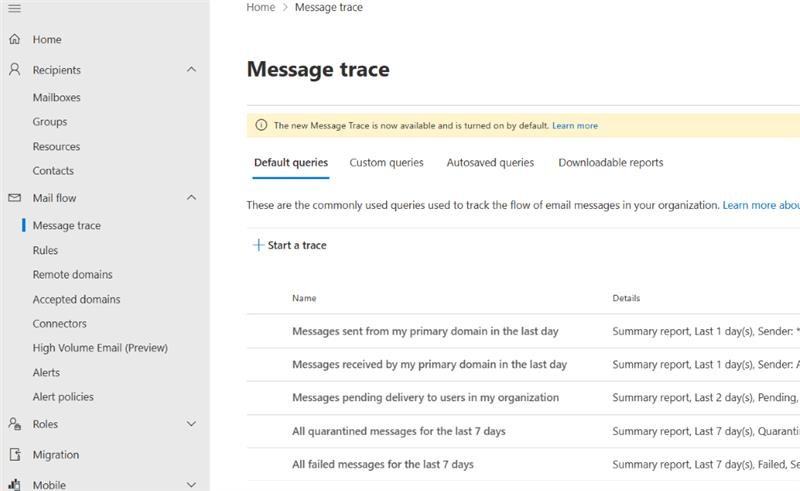The height and width of the screenshot is (491, 800).
Task: Expand the Mobile section chevron
Action: point(192,485)
